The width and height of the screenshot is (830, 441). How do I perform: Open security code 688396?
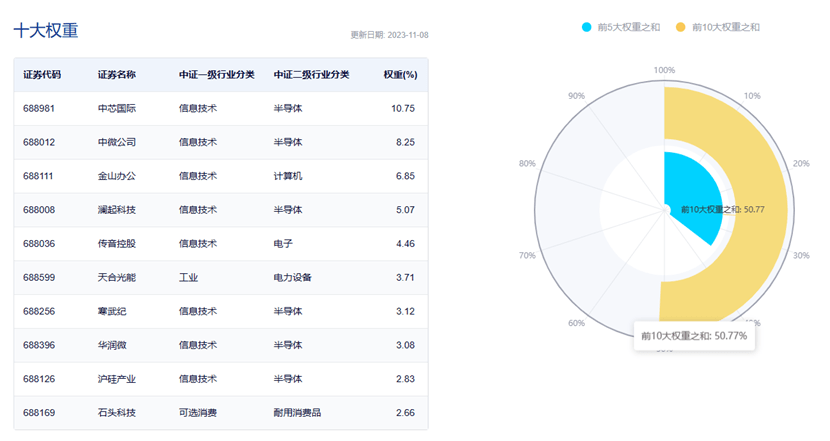39,346
